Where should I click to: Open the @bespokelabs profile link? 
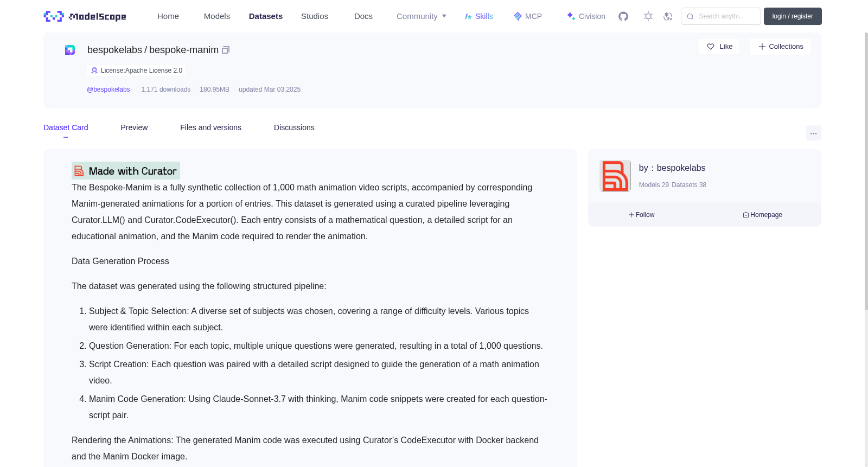[x=108, y=89]
